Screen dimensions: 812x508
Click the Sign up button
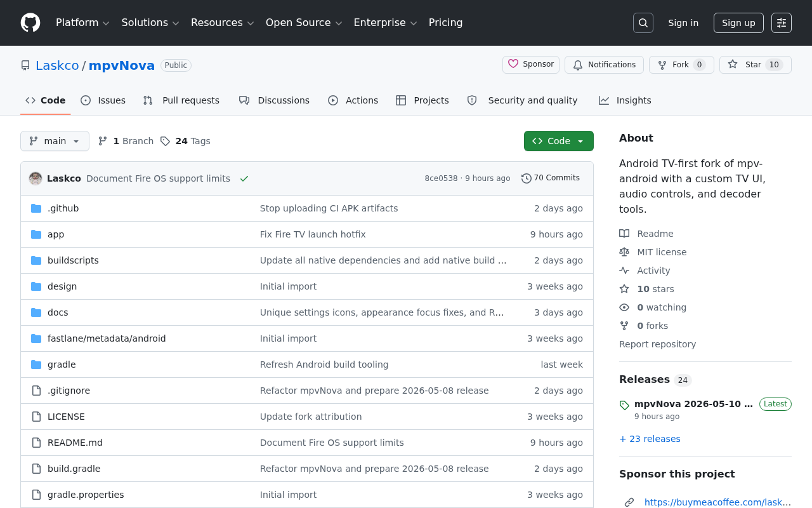(x=738, y=23)
